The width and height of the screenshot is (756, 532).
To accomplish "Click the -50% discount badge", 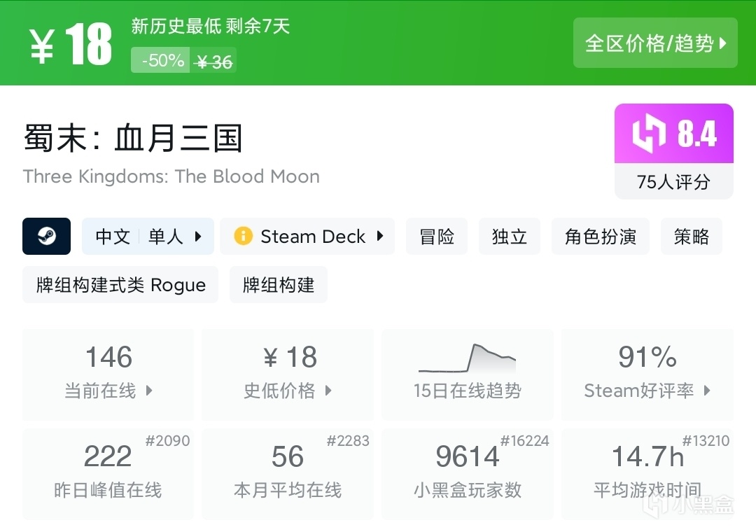I will coord(162,61).
